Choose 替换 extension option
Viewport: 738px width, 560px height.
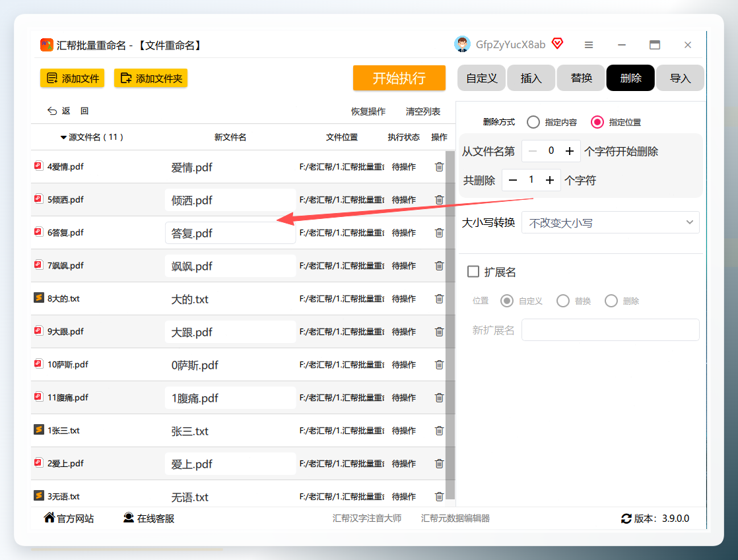[x=563, y=301]
